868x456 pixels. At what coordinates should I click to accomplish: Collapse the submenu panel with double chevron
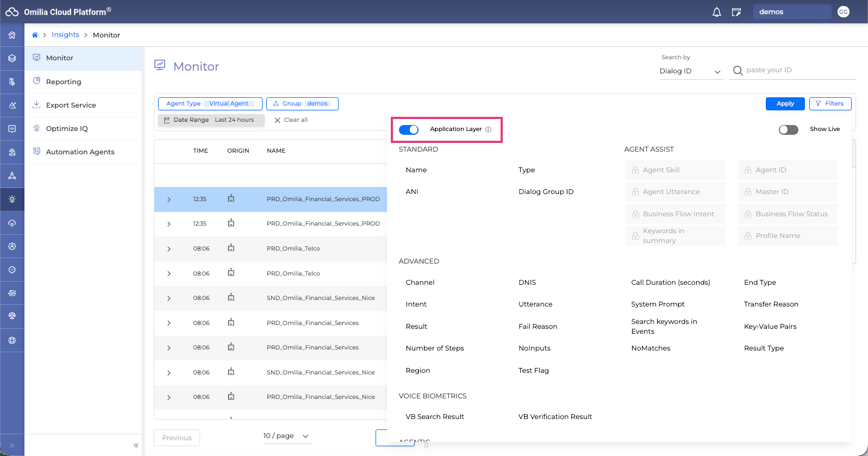(136, 445)
